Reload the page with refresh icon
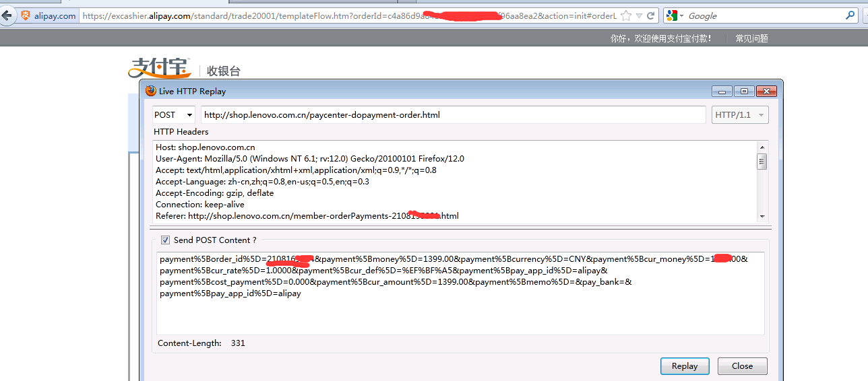Viewport: 868px width, 381px height. tap(650, 15)
